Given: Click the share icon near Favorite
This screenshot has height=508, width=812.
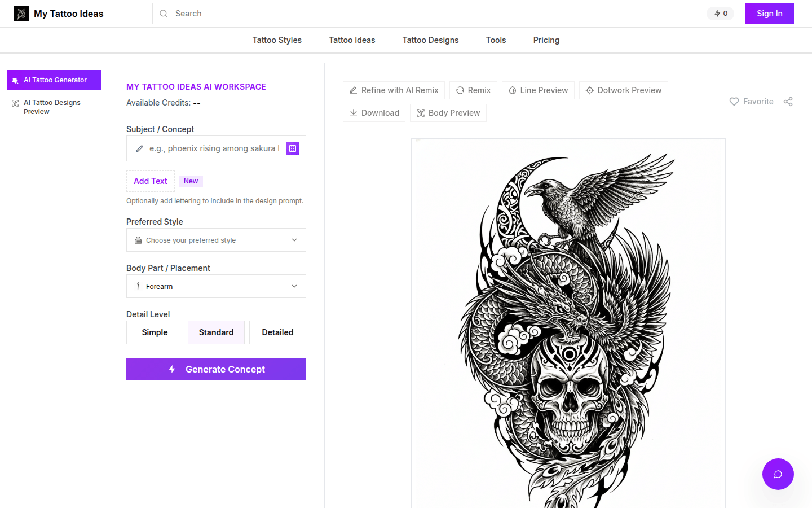Looking at the screenshot, I should click(x=788, y=102).
